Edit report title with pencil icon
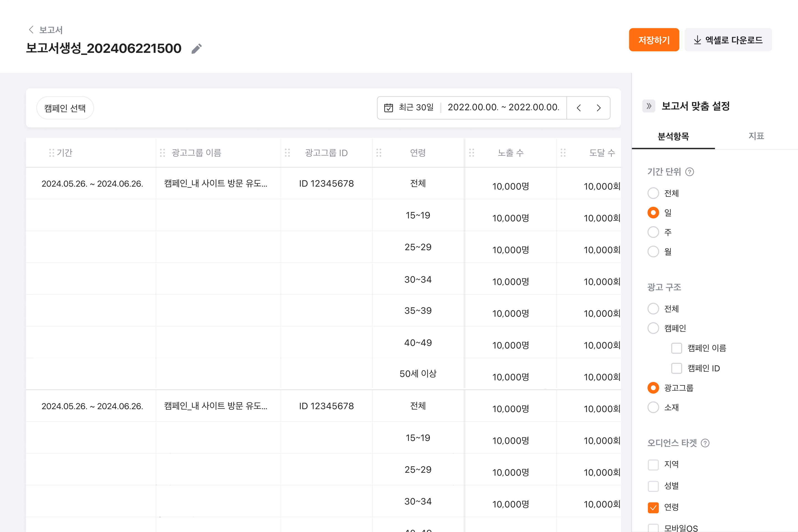798x532 pixels. point(197,48)
